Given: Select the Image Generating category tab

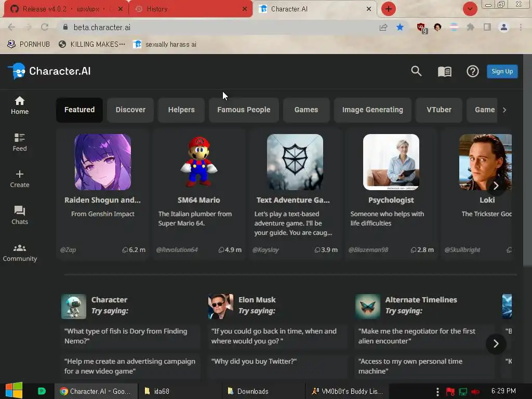Looking at the screenshot, I should 373,110.
